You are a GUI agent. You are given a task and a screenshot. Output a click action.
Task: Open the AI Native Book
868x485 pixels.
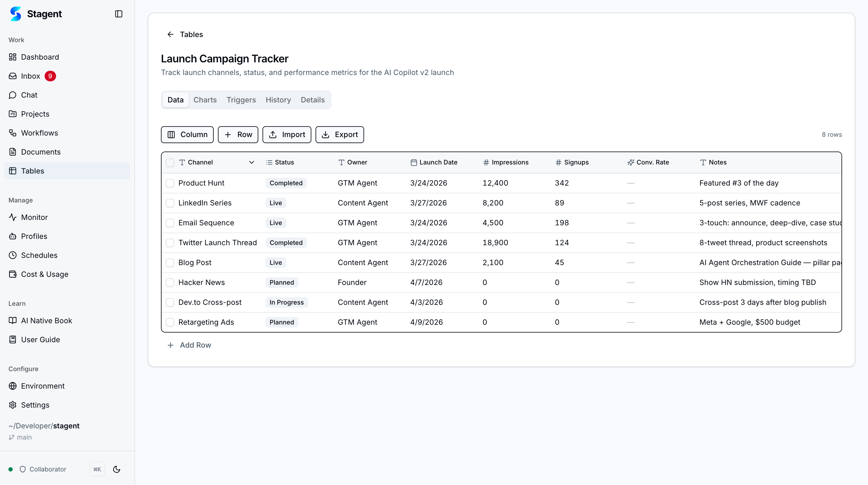click(x=46, y=320)
